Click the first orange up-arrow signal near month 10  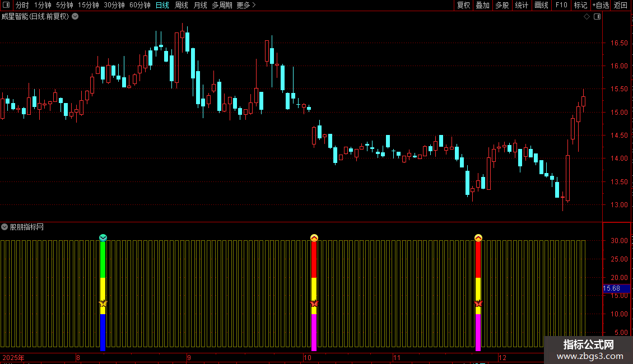click(x=314, y=237)
